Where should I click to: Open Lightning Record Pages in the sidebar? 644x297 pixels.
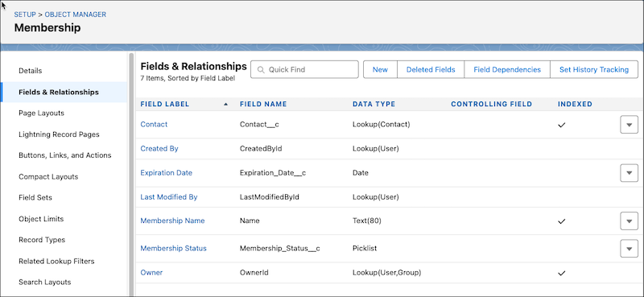(59, 134)
